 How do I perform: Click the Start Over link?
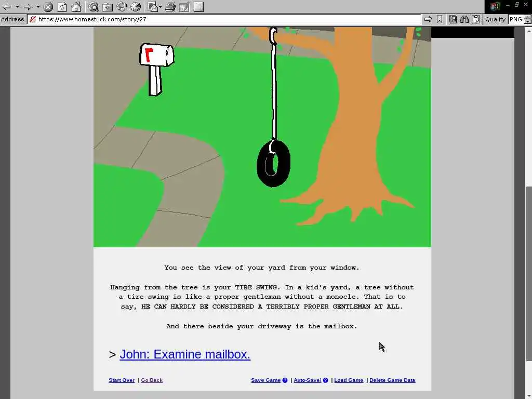pyautogui.click(x=122, y=380)
